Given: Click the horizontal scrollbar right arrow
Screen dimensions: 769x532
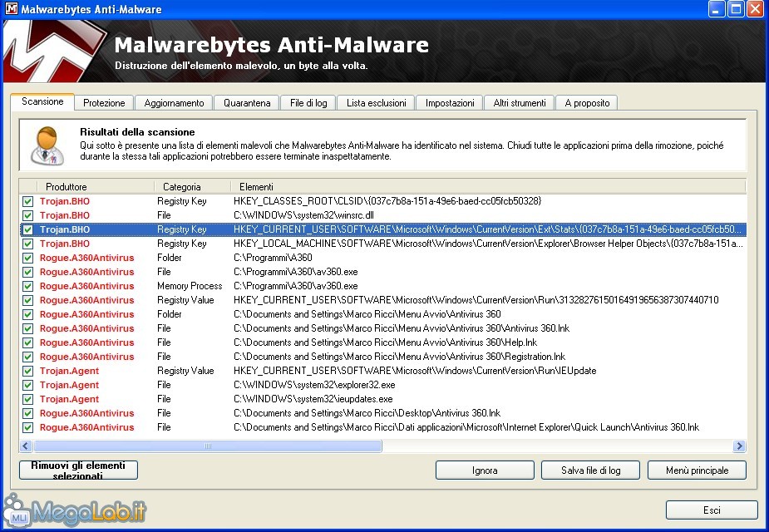Looking at the screenshot, I should (x=739, y=446).
